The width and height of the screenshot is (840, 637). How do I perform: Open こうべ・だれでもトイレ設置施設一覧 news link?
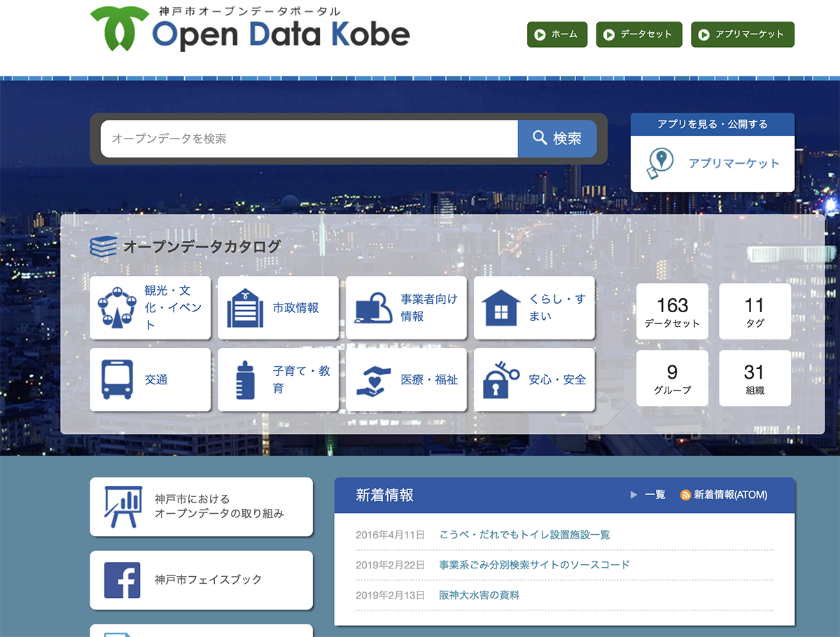[524, 535]
